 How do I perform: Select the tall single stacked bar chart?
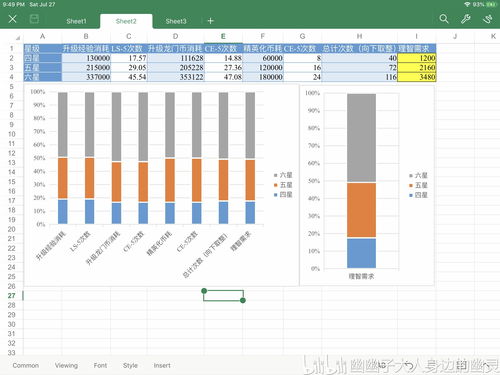click(x=367, y=185)
